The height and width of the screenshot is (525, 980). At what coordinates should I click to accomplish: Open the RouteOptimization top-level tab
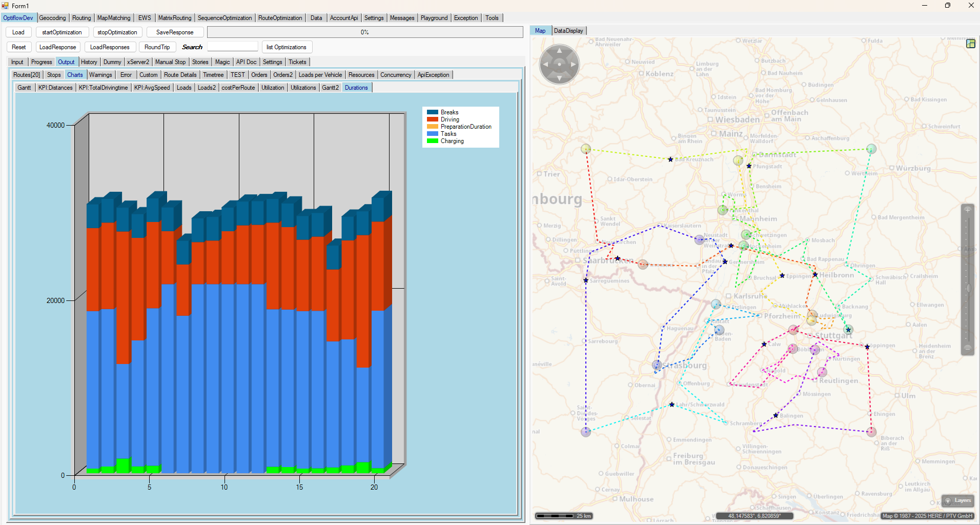280,18
